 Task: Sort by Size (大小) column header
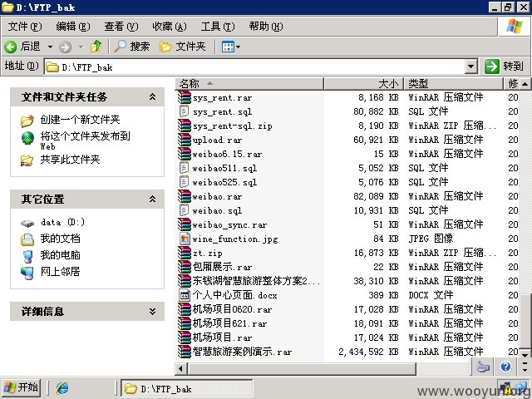pos(363,83)
